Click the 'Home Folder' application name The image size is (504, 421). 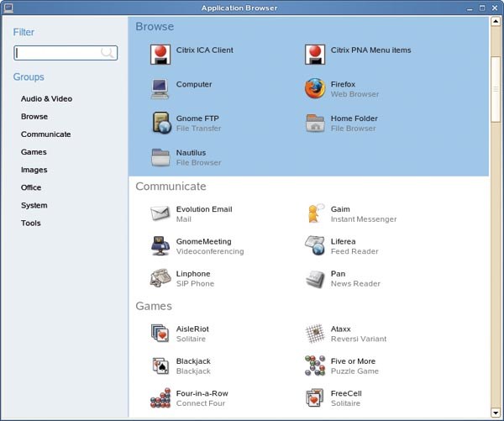point(354,118)
